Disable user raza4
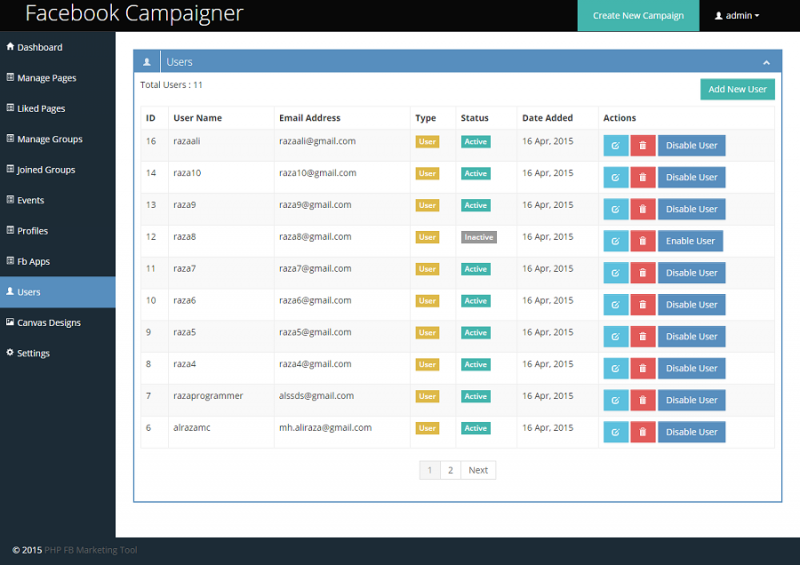Viewport: 800px width, 565px height. 691,368
